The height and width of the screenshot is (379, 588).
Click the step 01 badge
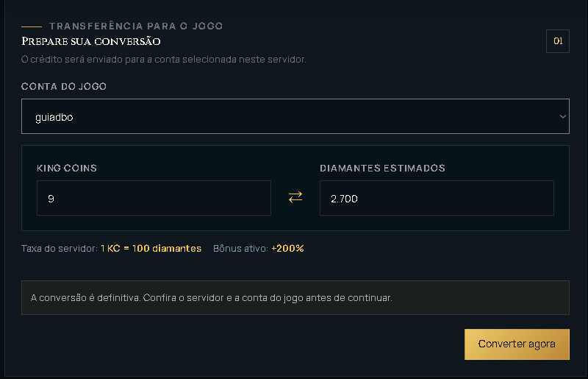558,41
